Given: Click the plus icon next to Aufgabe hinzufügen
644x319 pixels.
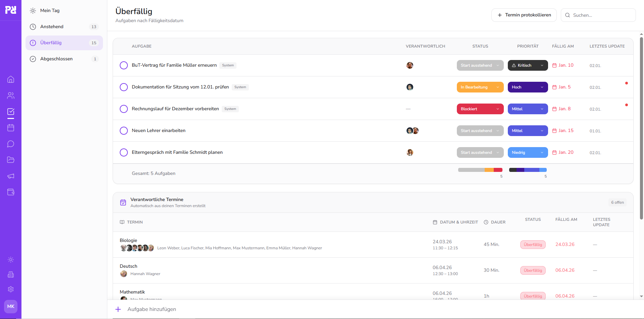Looking at the screenshot, I should (118, 309).
